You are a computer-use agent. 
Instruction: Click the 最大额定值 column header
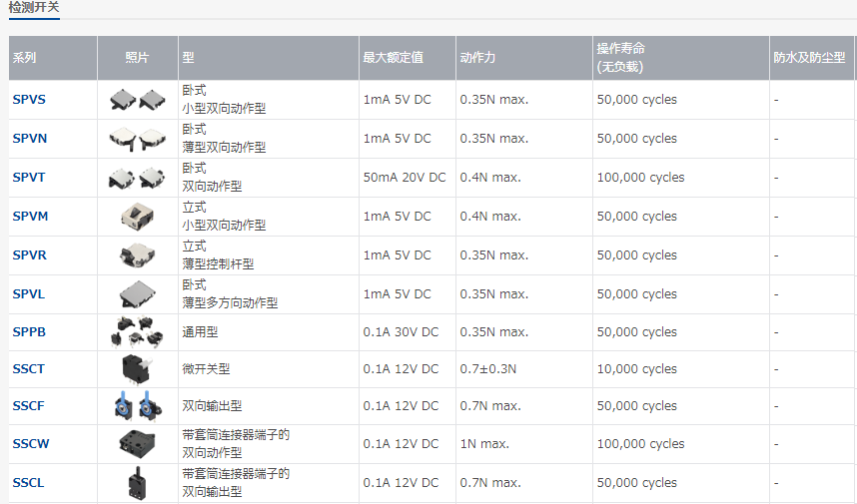393,57
